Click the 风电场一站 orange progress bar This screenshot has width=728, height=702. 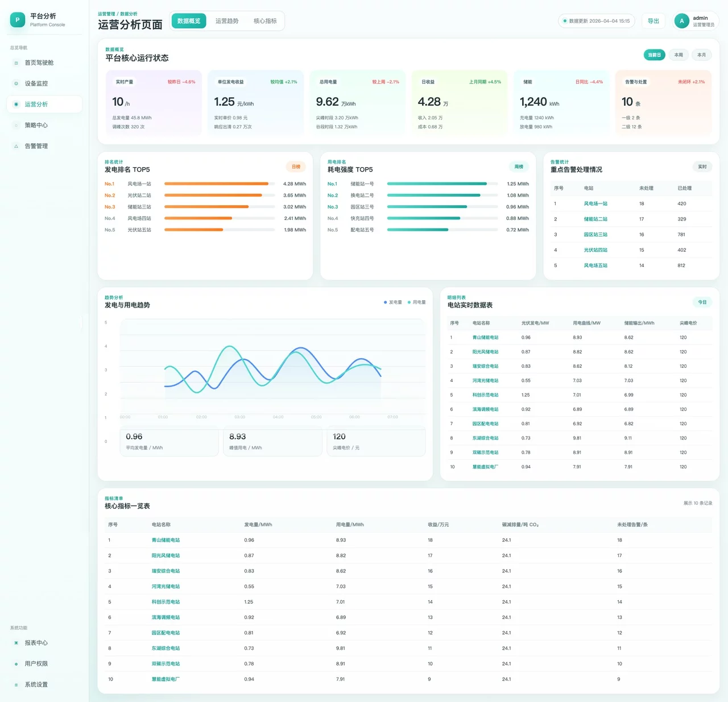point(216,184)
